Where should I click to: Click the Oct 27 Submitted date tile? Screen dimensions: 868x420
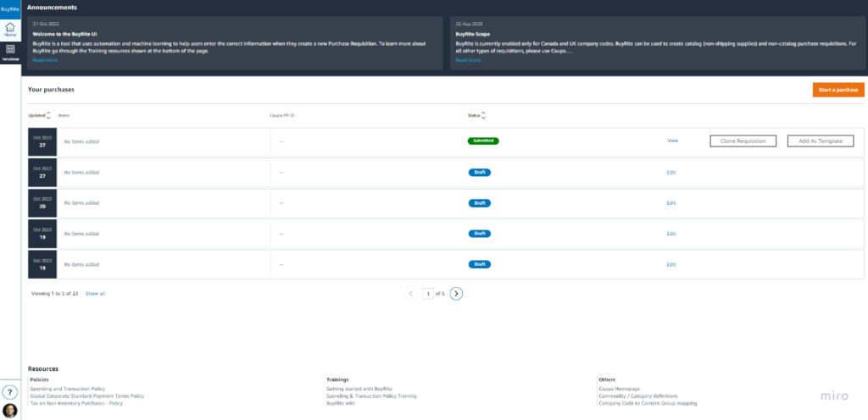point(42,141)
